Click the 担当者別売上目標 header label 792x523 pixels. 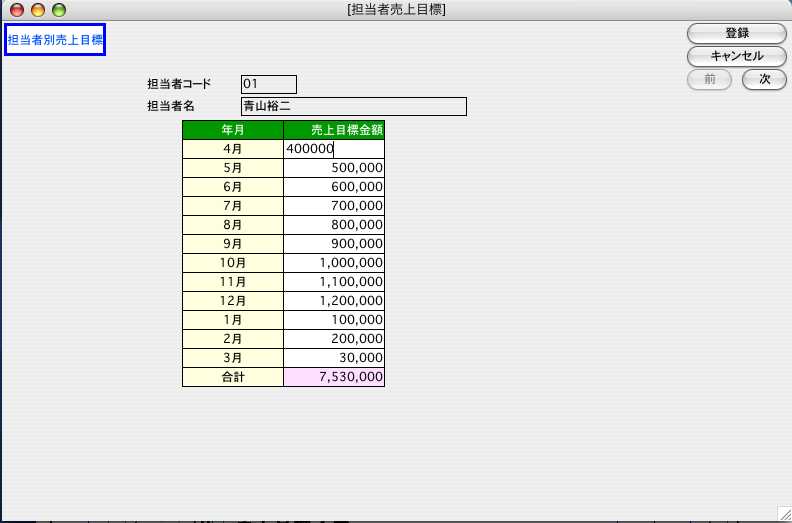coord(55,40)
